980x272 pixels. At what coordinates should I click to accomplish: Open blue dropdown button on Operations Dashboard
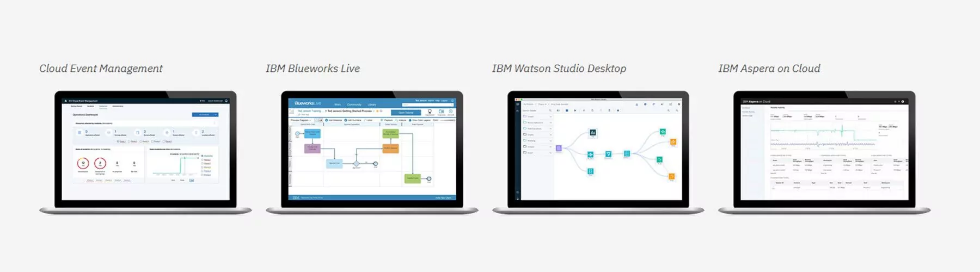coord(205,115)
